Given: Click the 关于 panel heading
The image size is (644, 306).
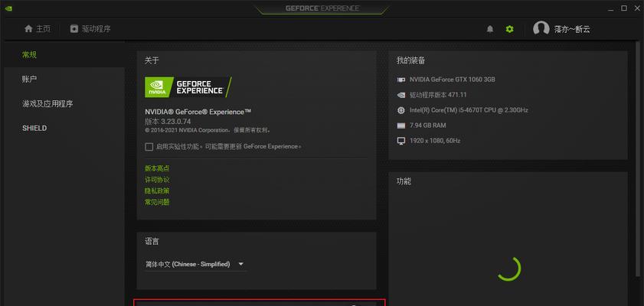Looking at the screenshot, I should pyautogui.click(x=152, y=60).
